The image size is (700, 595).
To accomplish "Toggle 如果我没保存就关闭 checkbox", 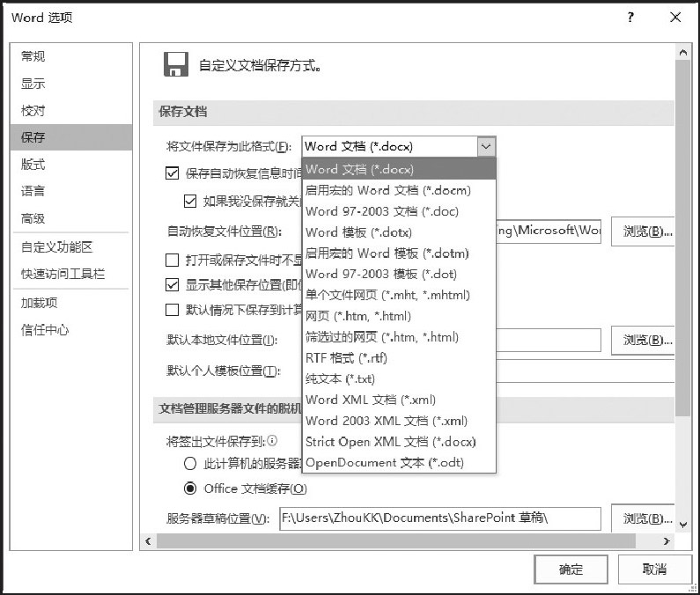I will pos(189,201).
